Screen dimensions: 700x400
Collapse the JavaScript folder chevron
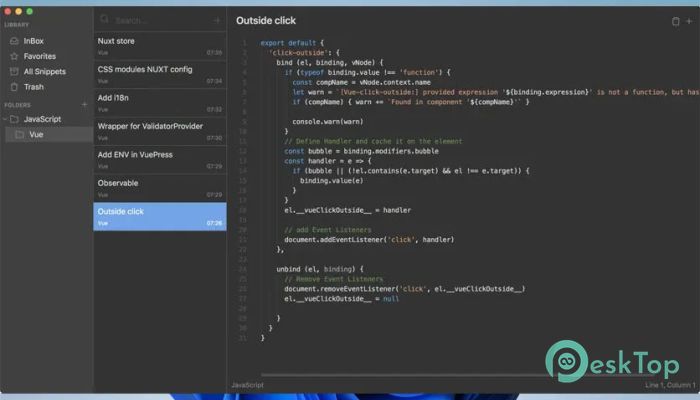click(5, 119)
